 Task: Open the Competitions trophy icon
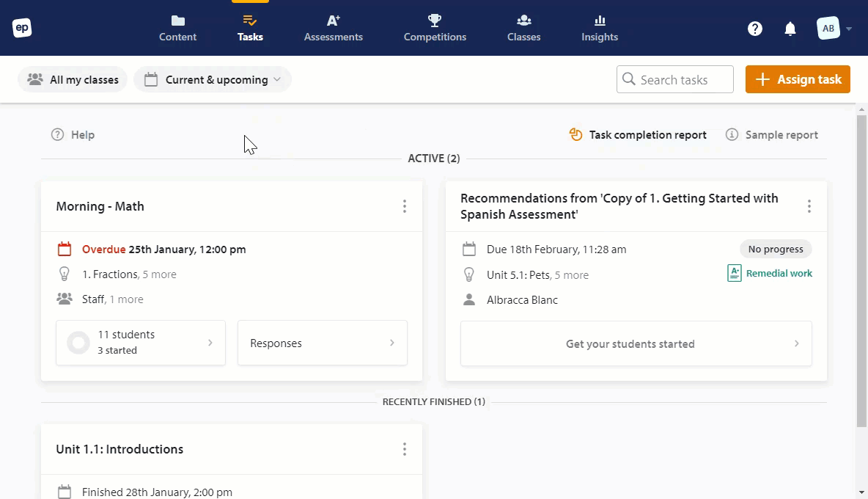(x=435, y=21)
